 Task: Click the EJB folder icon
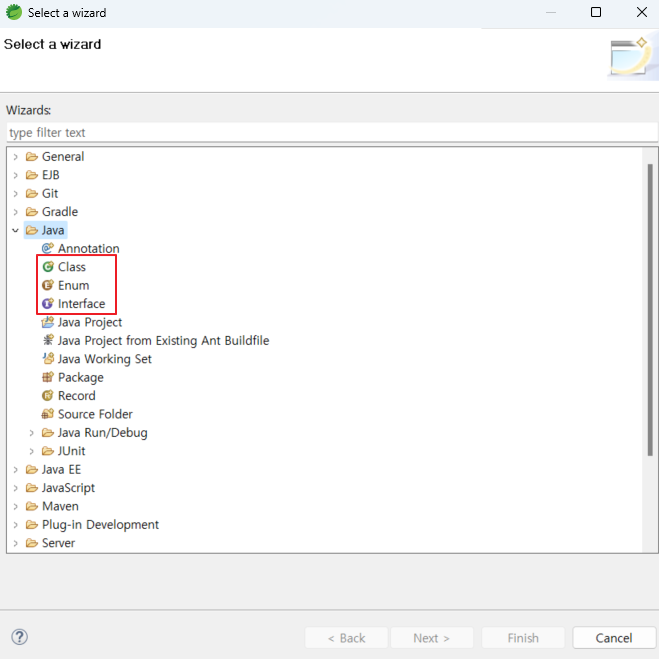coord(32,175)
